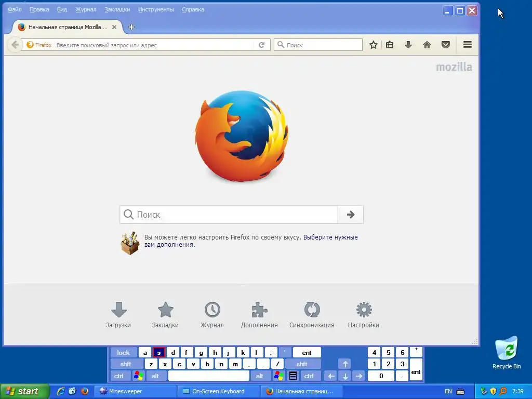This screenshot has height=399, width=532.
Task: Open Настройки gear icon
Action: click(364, 315)
